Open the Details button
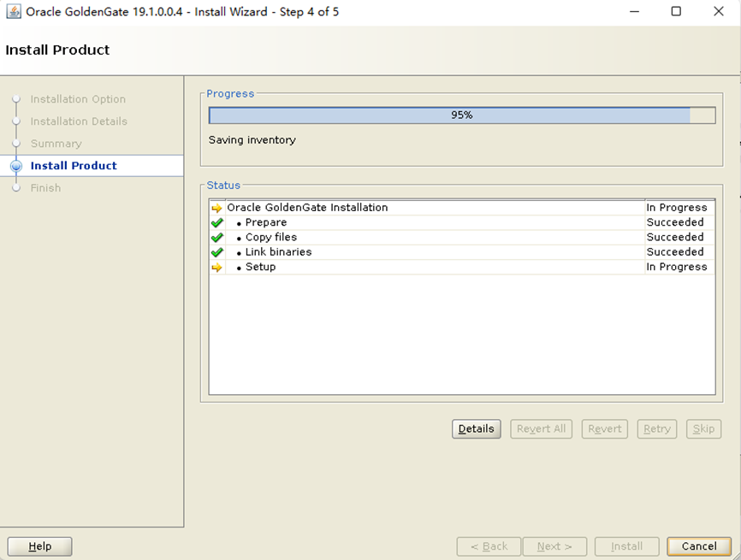Viewport: 741px width, 560px height. click(x=477, y=428)
